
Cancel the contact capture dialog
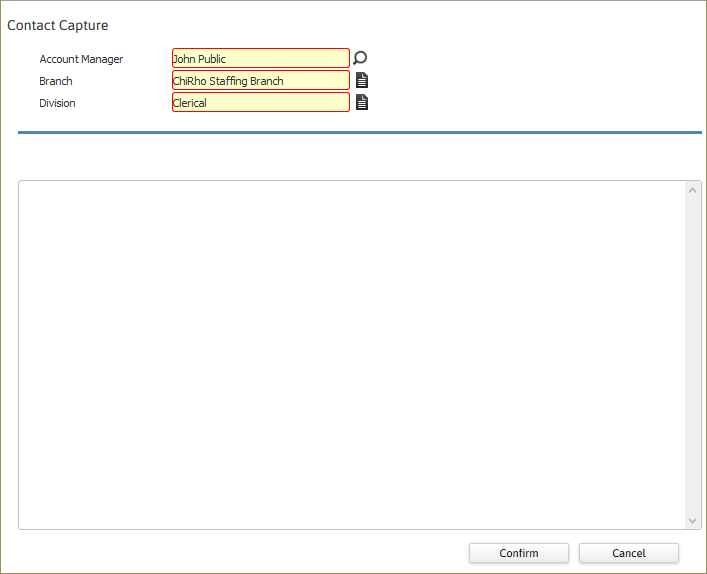pyautogui.click(x=629, y=553)
